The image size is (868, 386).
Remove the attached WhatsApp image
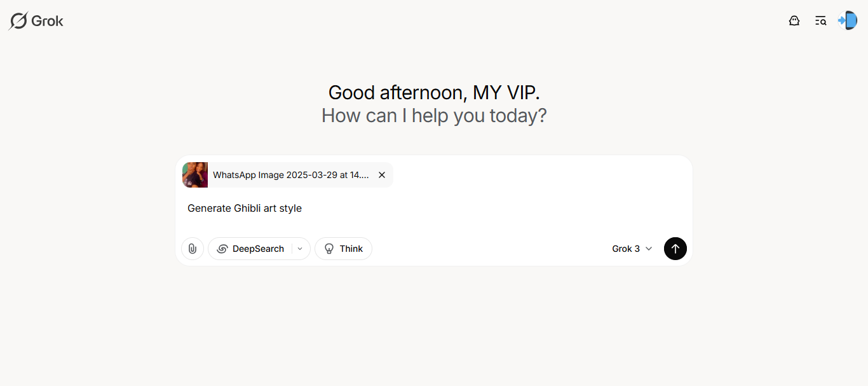coord(382,175)
